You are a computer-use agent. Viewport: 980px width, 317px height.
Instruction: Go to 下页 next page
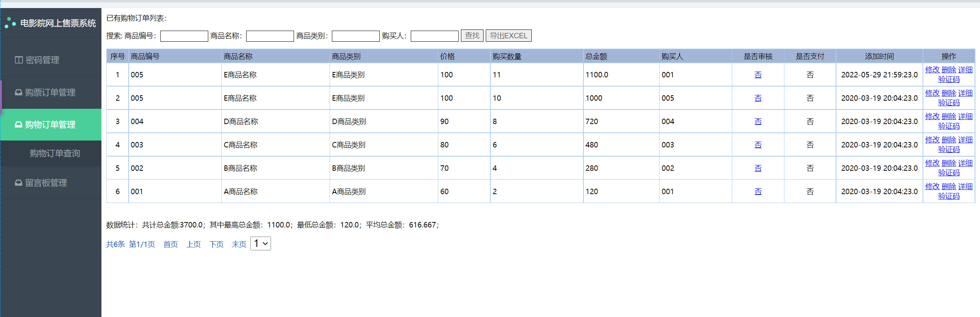[216, 244]
